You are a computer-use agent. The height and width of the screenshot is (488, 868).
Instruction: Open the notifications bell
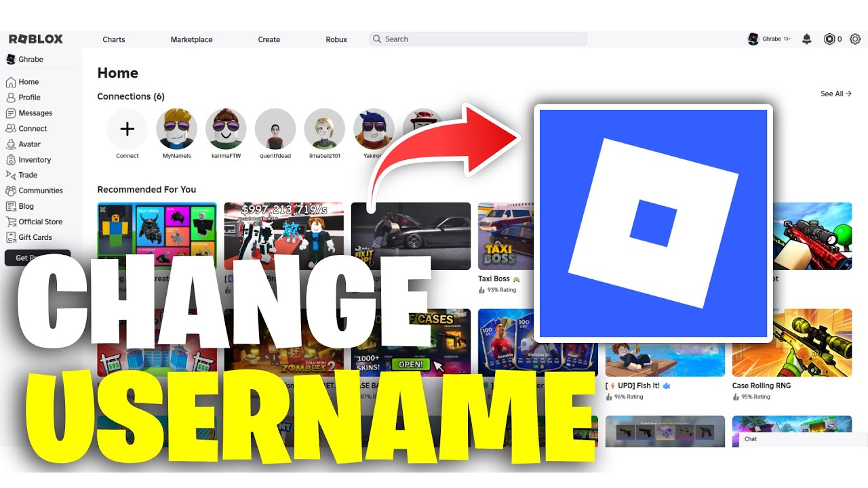pyautogui.click(x=806, y=39)
